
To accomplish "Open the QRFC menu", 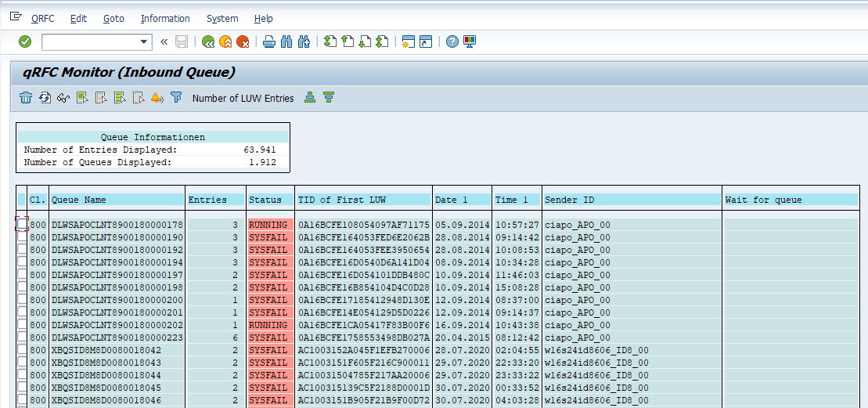I will pyautogui.click(x=43, y=18).
